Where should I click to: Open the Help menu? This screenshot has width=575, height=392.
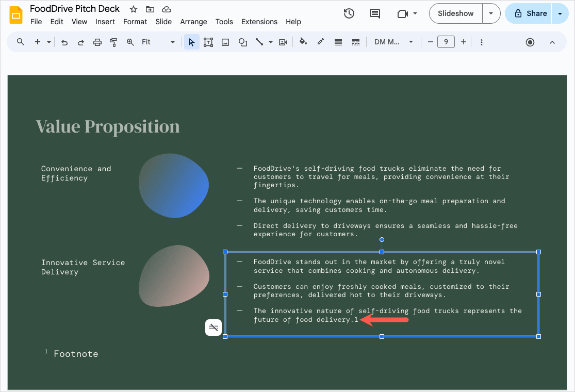(x=293, y=22)
